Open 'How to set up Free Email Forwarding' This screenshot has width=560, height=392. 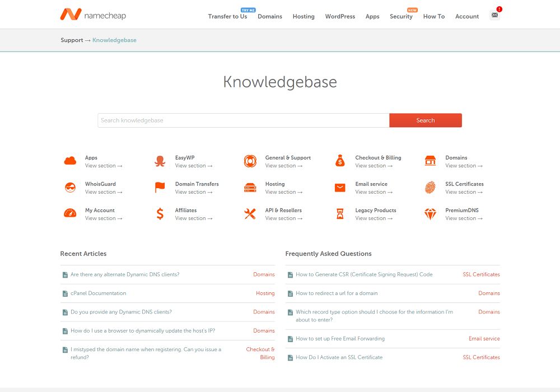[x=340, y=338]
